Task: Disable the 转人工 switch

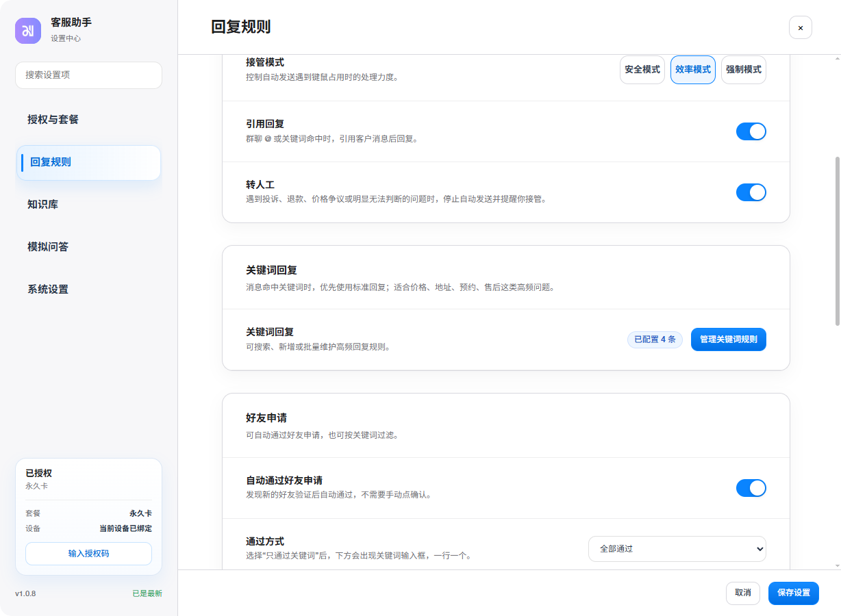Action: [751, 192]
